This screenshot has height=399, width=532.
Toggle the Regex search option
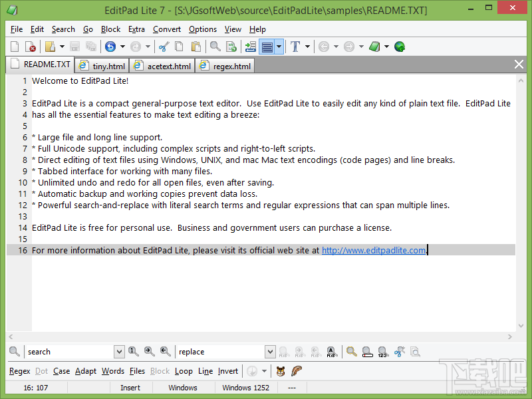[x=20, y=371]
